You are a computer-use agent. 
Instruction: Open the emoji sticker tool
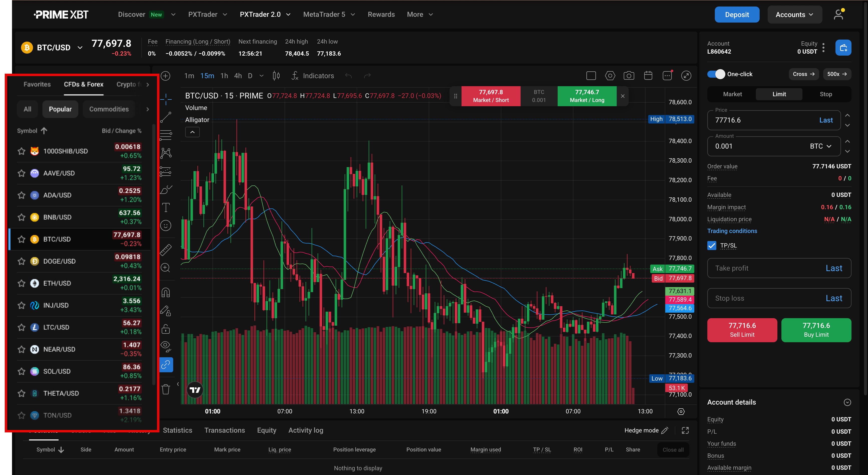click(x=166, y=225)
